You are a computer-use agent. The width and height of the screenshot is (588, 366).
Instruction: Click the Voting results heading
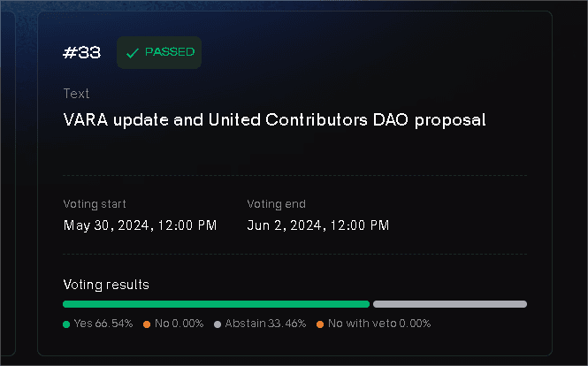pyautogui.click(x=106, y=285)
